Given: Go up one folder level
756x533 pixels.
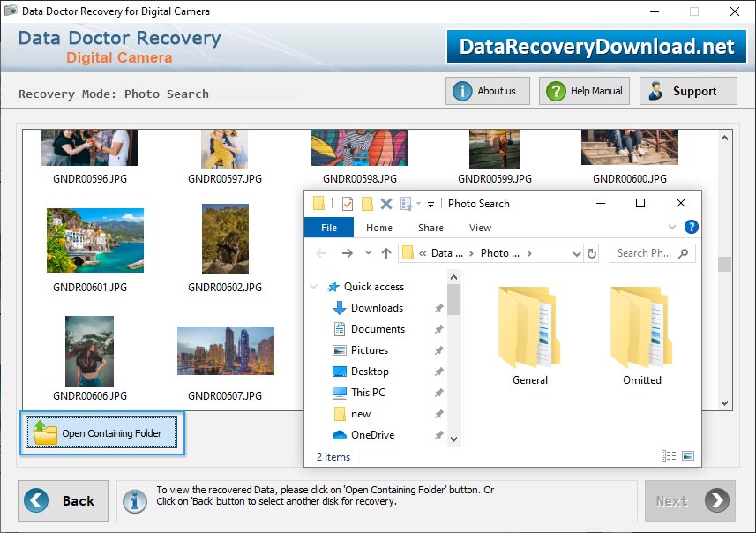Looking at the screenshot, I should [x=386, y=253].
